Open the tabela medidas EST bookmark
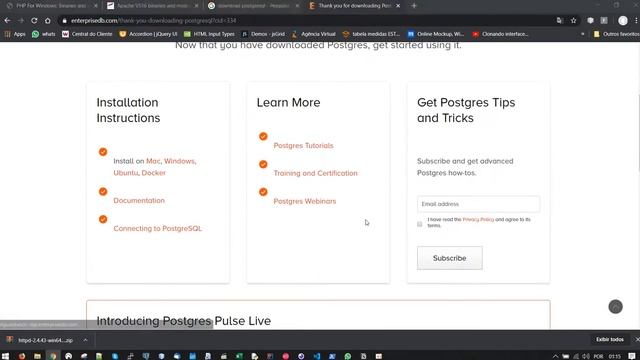 [x=371, y=34]
